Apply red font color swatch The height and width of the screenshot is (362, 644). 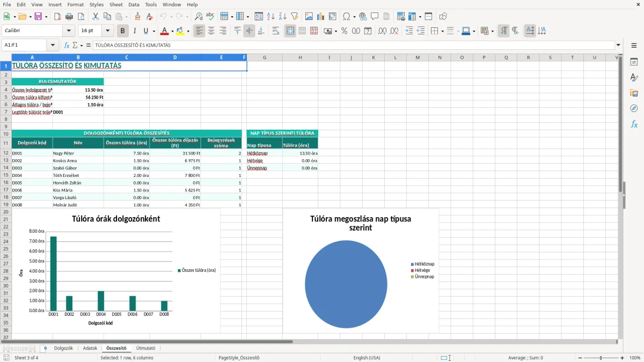pos(164,31)
